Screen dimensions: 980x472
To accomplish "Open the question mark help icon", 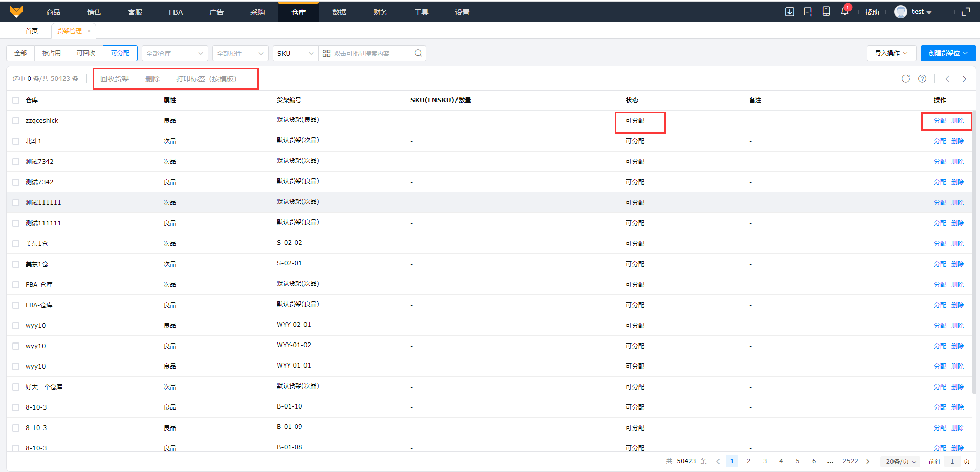I will [x=922, y=79].
